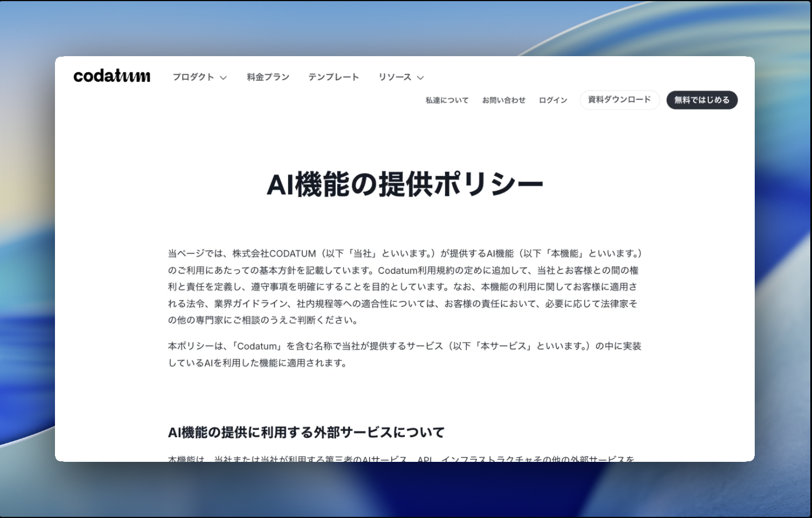Click the codatum logo

[112, 76]
